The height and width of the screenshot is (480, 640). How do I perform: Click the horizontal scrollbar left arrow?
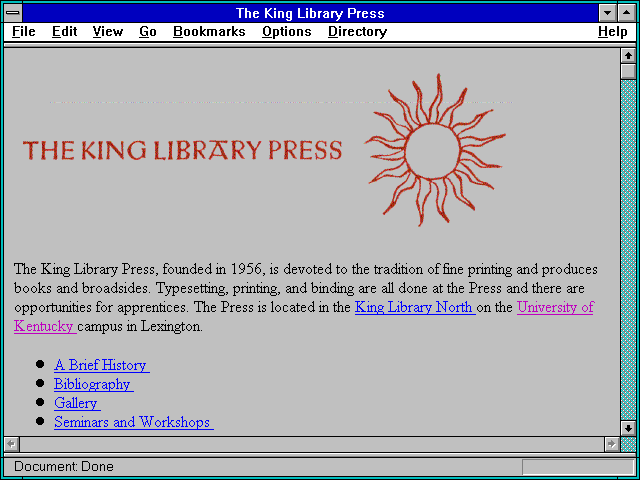(x=12, y=444)
